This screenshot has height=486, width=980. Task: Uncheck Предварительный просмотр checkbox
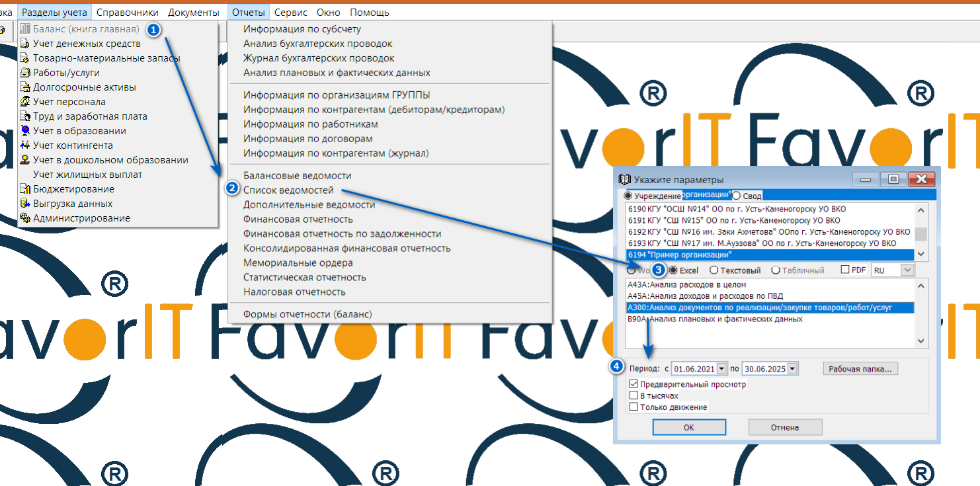click(634, 384)
